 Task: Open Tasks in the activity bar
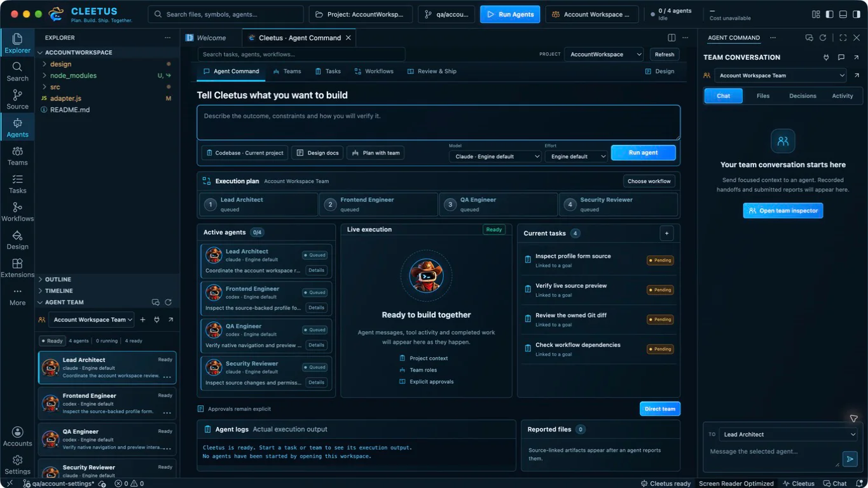(17, 183)
